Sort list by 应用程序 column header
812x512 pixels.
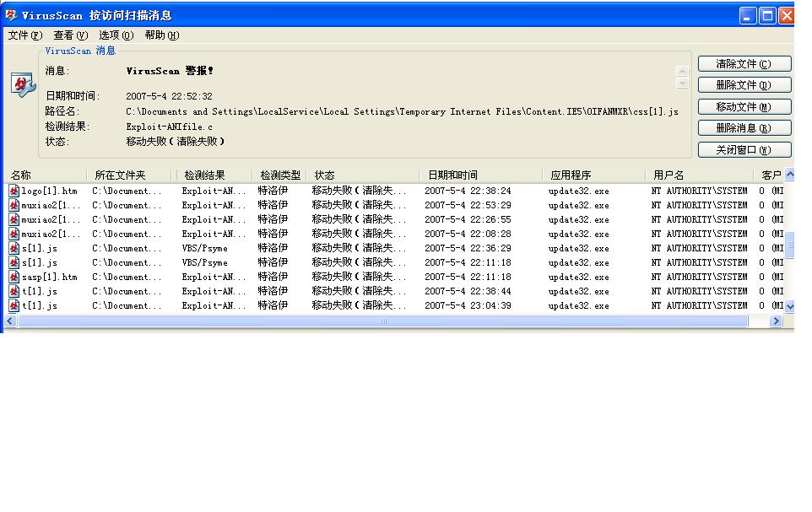(594, 175)
